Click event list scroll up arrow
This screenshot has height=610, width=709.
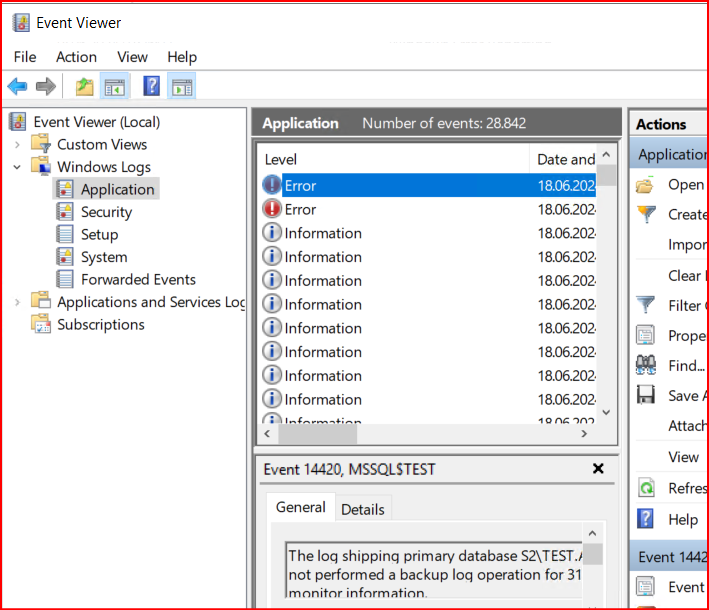(606, 155)
